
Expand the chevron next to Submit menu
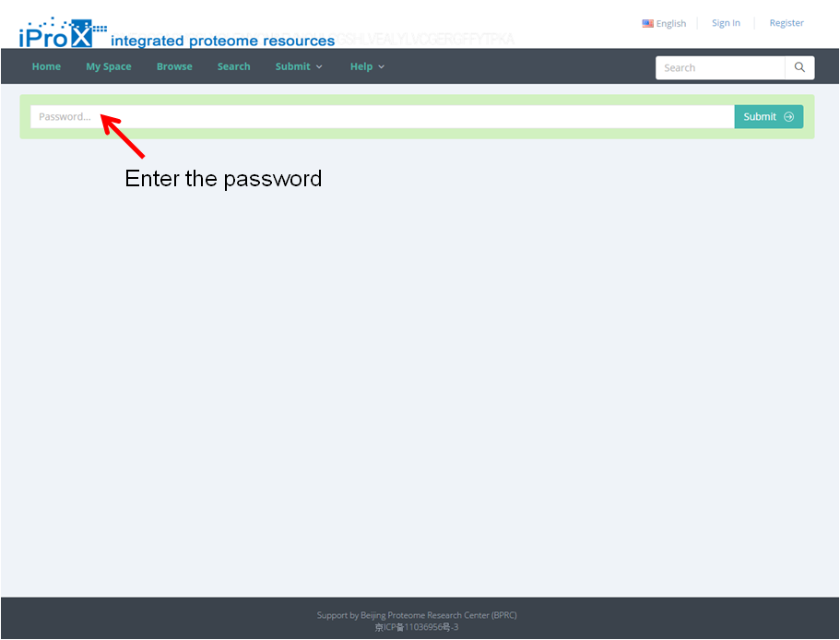(319, 67)
